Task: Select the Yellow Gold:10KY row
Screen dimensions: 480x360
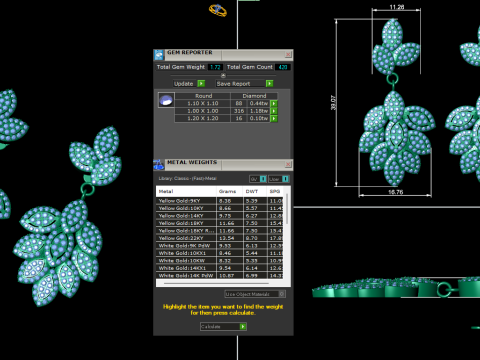Action: click(x=220, y=208)
